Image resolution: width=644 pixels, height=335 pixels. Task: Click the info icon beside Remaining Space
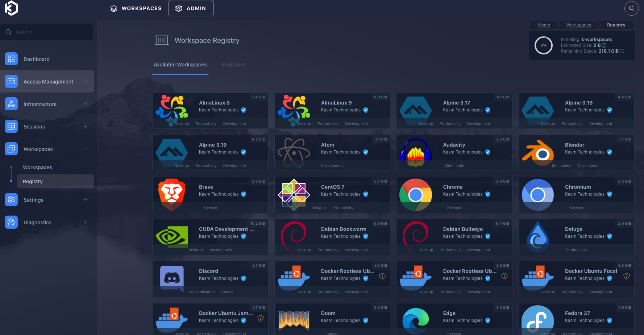(x=622, y=51)
